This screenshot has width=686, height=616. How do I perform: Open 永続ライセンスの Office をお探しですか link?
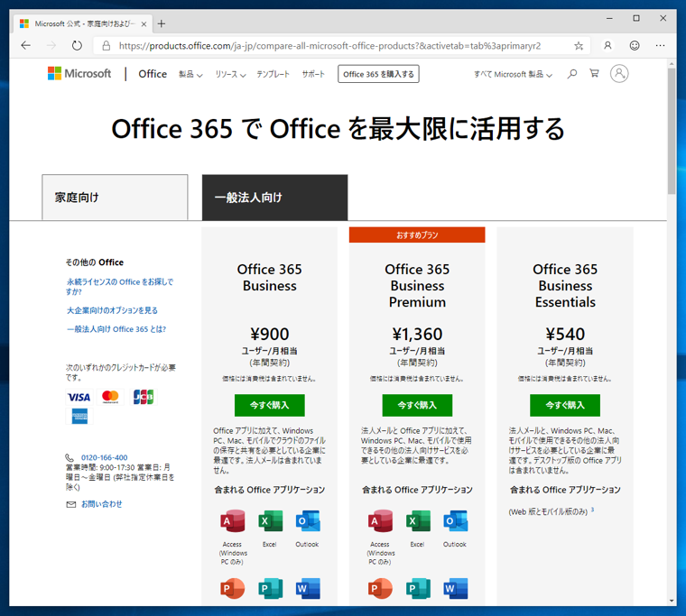click(x=119, y=287)
